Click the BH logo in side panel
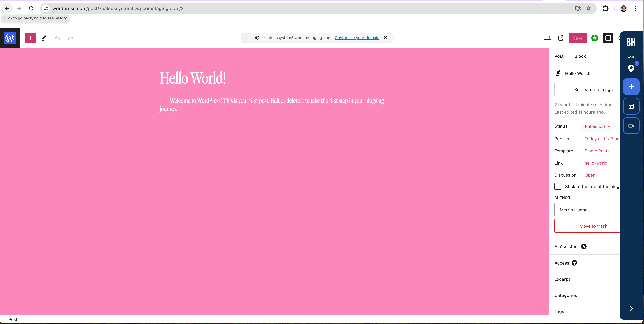Screen dimensions: 644x324 pos(631,42)
